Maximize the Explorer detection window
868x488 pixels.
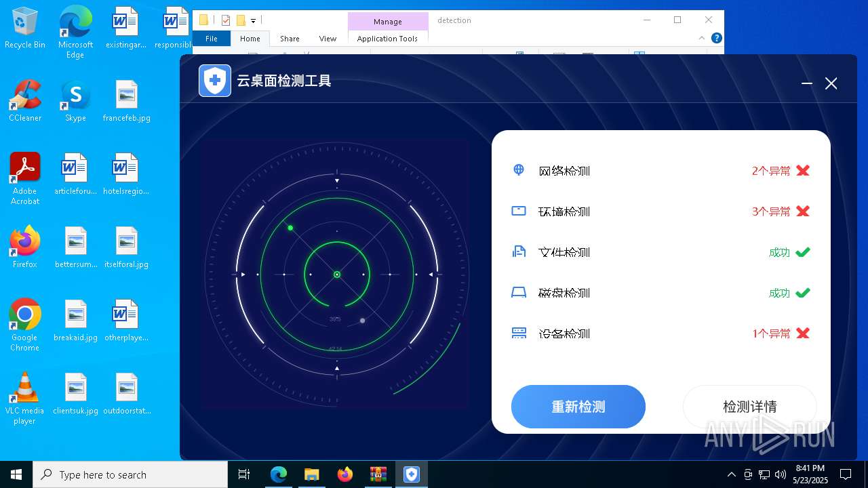point(677,20)
